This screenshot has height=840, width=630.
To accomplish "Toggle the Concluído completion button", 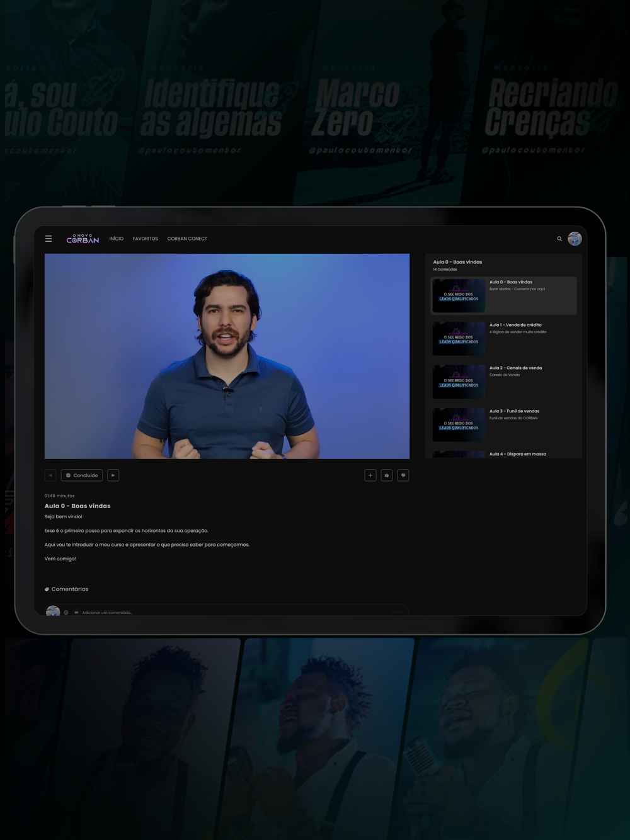I will 82,475.
